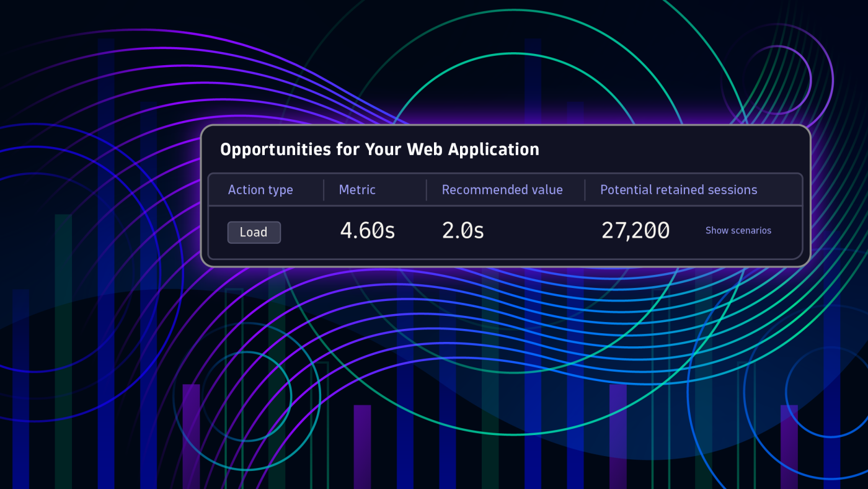Click the rightmost magenta bar in background chart

[x=789, y=446]
